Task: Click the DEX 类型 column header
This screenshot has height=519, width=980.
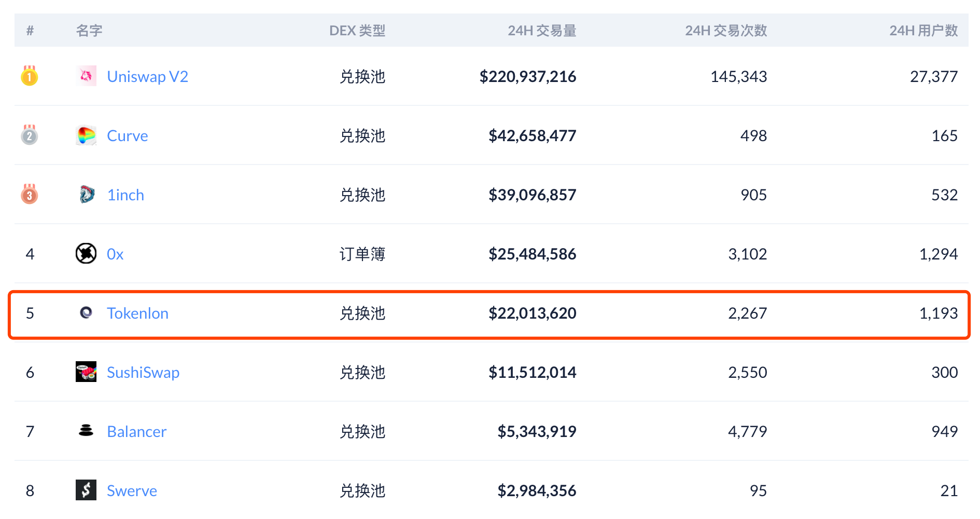Action: [x=357, y=31]
